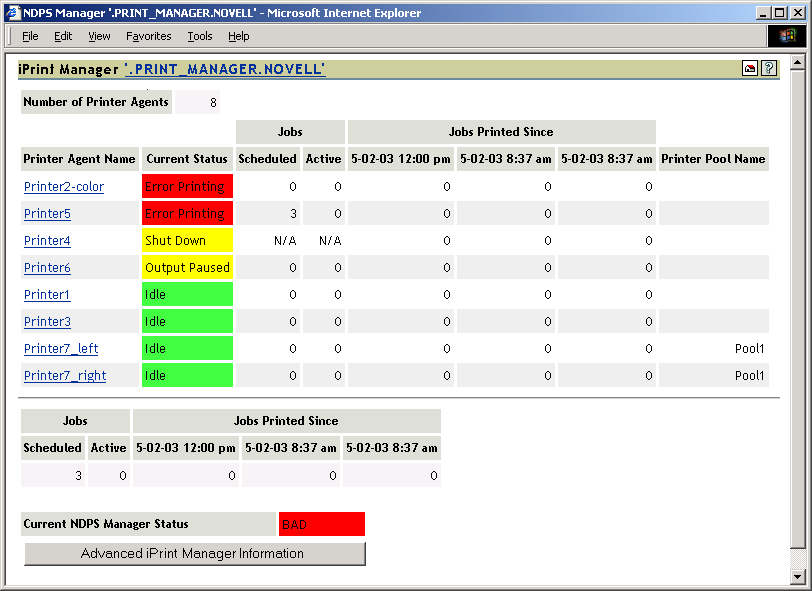This screenshot has width=812, height=591.
Task: Click the yellow Shut Down status for Printer4
Action: (187, 240)
